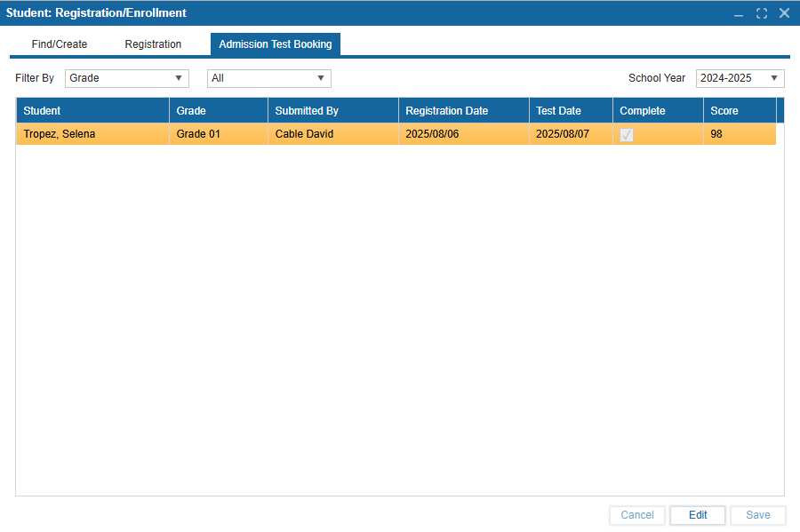
Task: Sort by Submitted By column header
Action: coord(332,111)
